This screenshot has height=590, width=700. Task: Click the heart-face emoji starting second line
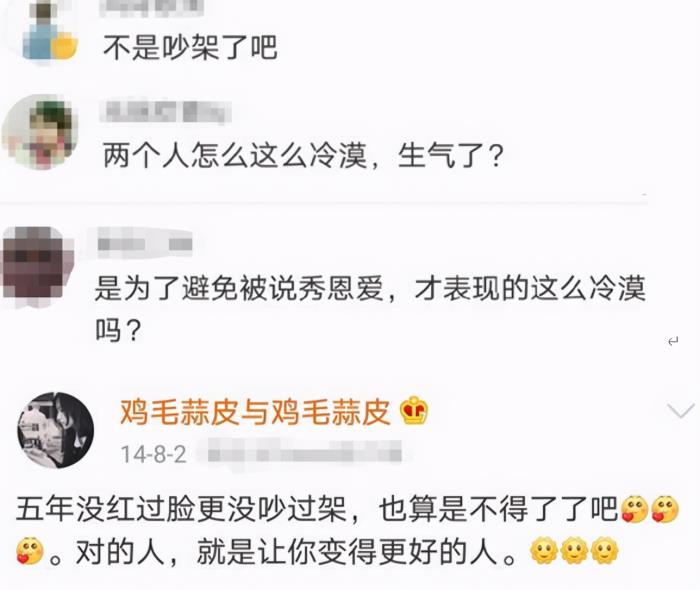point(30,552)
